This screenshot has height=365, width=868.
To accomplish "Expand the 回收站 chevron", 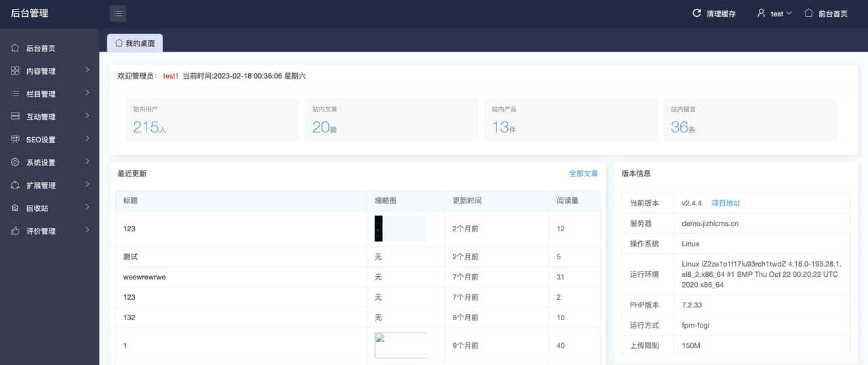I will (x=87, y=207).
